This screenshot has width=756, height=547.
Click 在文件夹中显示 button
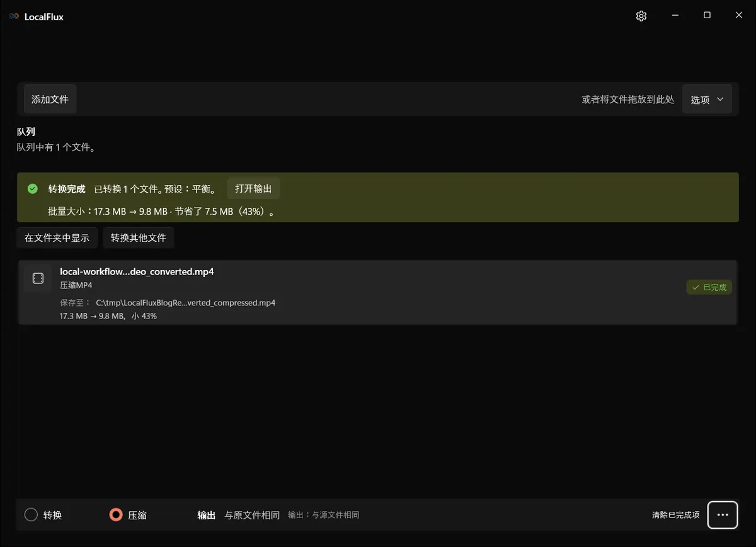tap(57, 238)
